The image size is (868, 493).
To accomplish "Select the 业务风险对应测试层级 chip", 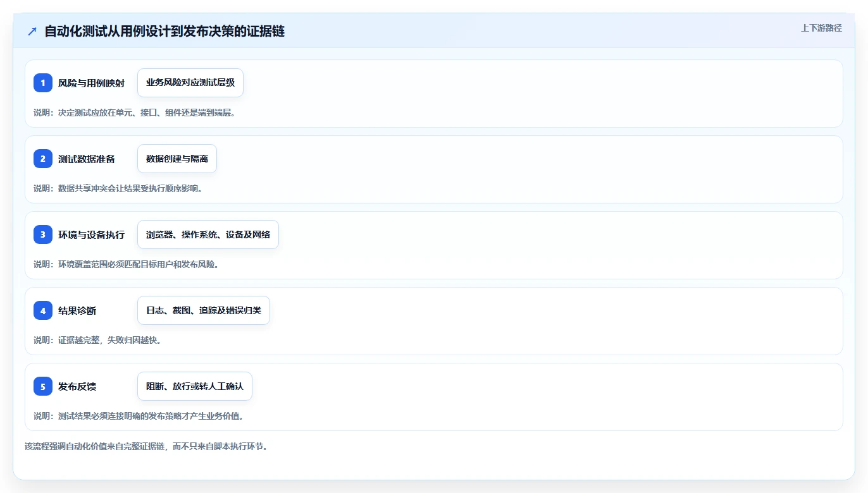I will click(190, 83).
